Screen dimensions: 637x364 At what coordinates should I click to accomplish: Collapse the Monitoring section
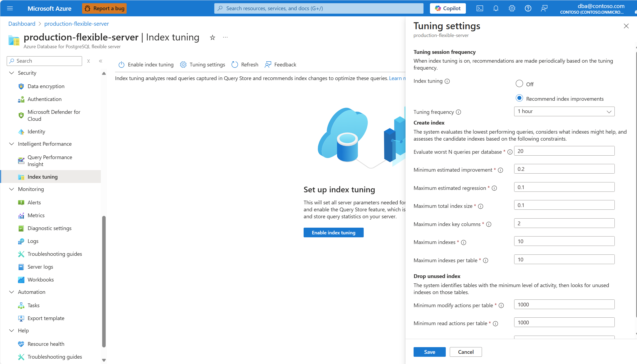click(x=12, y=189)
